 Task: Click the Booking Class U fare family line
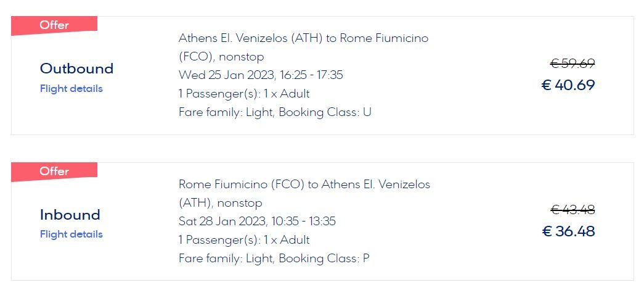click(275, 112)
